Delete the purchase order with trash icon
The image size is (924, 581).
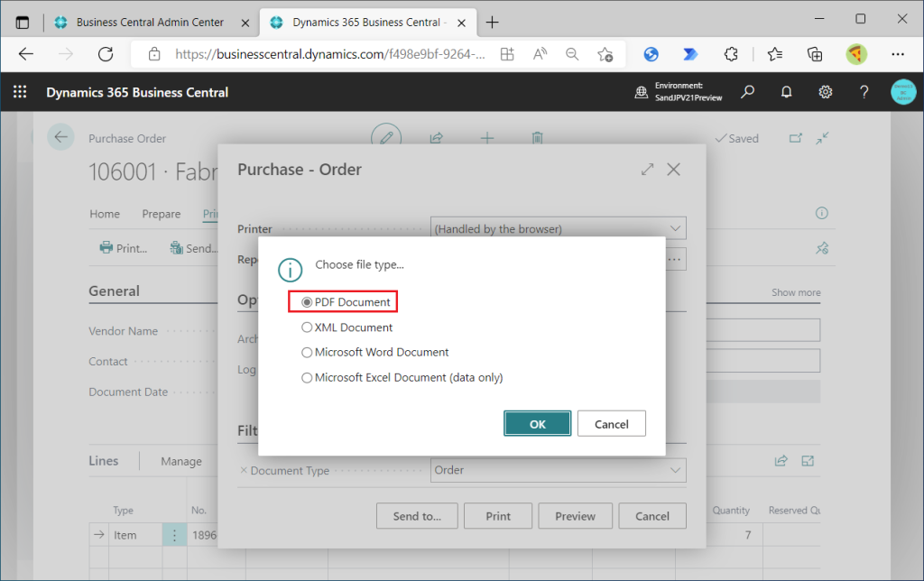tap(538, 138)
